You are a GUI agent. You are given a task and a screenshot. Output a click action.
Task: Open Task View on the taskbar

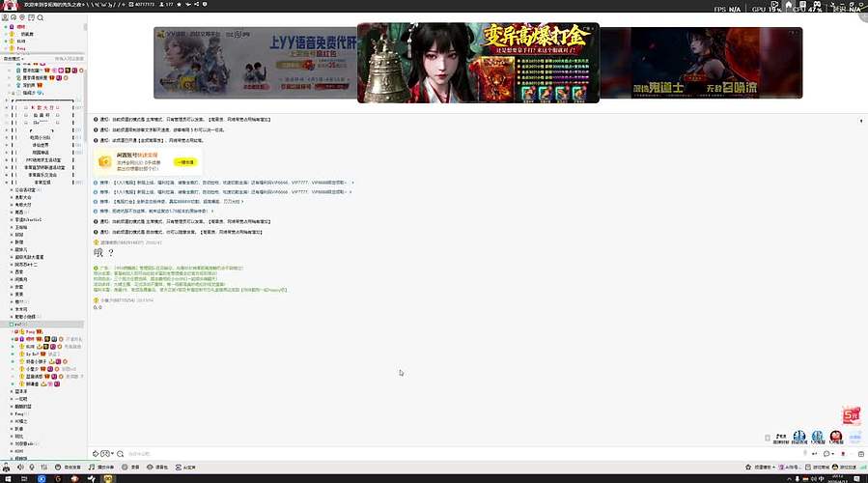point(24,478)
